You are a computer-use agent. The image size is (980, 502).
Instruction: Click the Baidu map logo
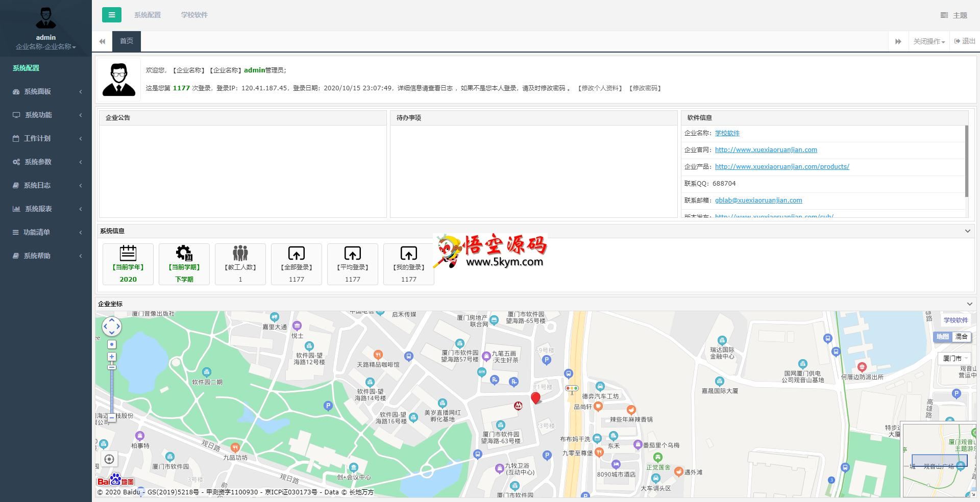[x=116, y=480]
